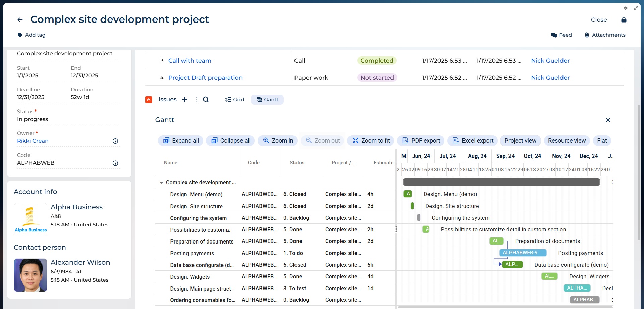Click the ALPHABWEB-9 Gantt task bar
Viewport: 644px width, 309px height.
click(x=523, y=253)
